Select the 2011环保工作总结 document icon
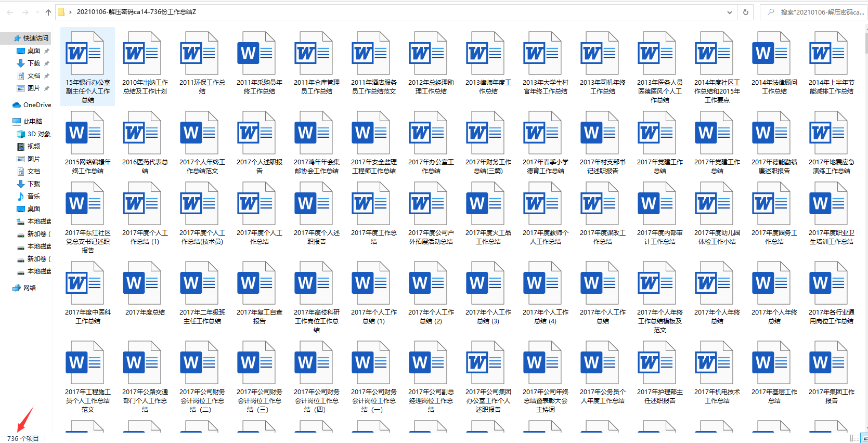The image size is (868, 443). [x=198, y=54]
